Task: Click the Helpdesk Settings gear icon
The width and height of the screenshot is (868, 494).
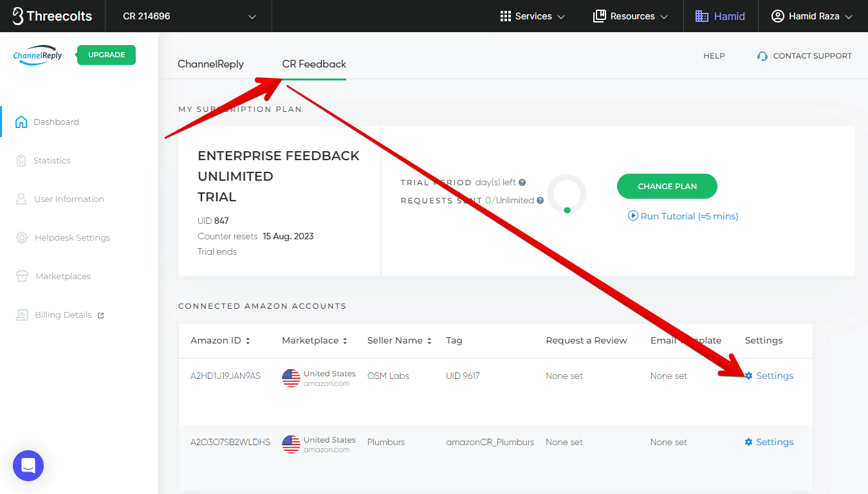Action: coord(22,237)
